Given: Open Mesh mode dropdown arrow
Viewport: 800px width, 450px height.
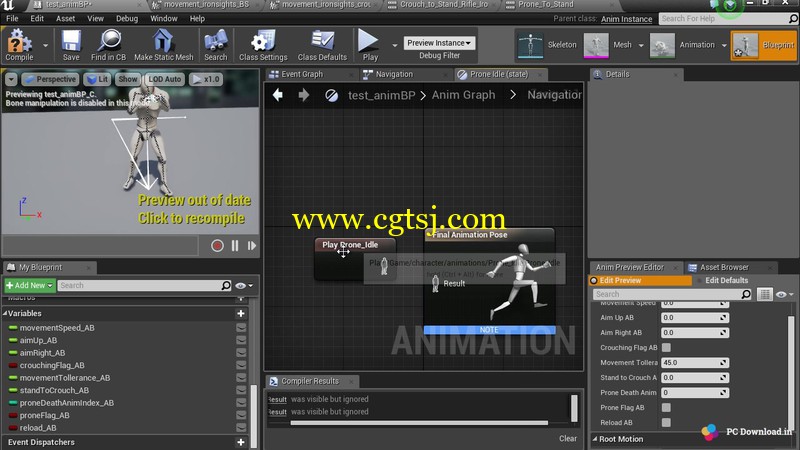Looking at the screenshot, I should pos(641,45).
